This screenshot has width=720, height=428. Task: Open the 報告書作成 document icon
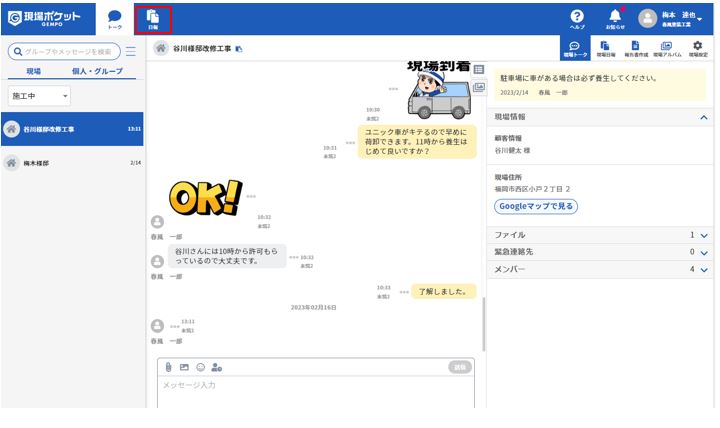[636, 49]
